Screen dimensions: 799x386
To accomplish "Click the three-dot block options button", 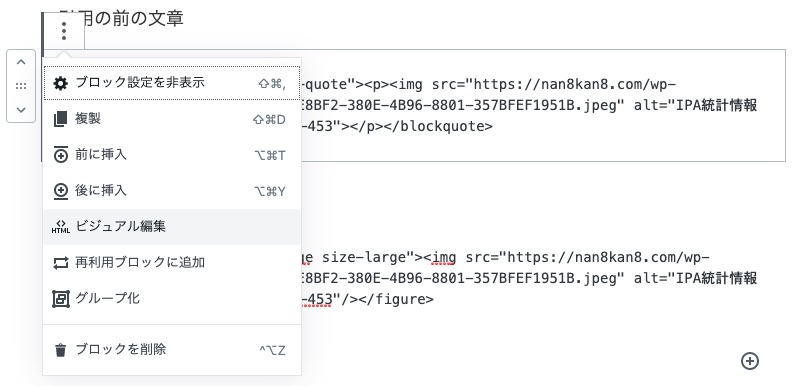I will click(64, 31).
